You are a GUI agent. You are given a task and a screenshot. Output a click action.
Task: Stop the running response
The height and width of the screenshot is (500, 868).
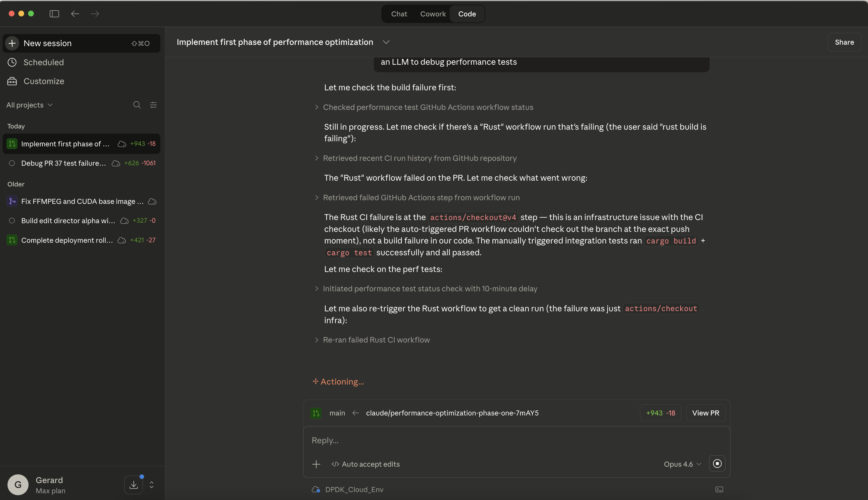[717, 464]
